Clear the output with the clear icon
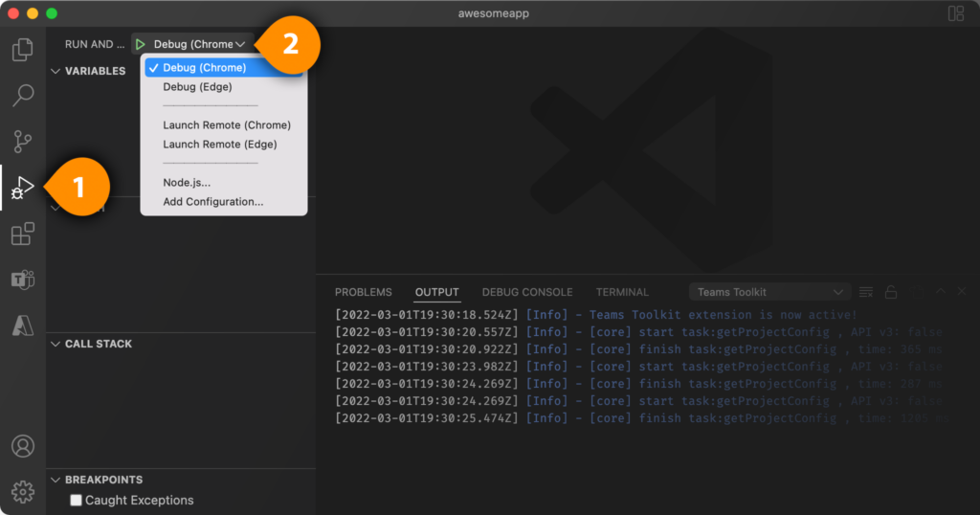Viewport: 980px width, 515px height. click(x=866, y=292)
